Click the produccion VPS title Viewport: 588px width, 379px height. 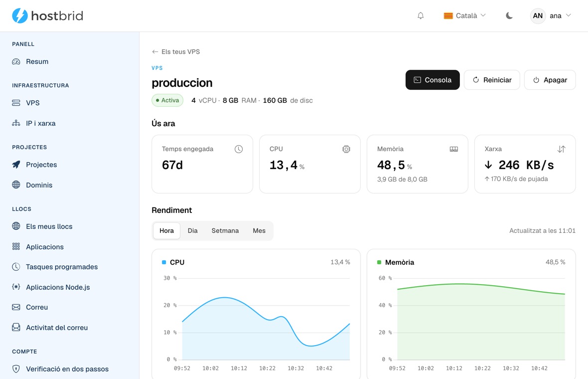point(182,83)
